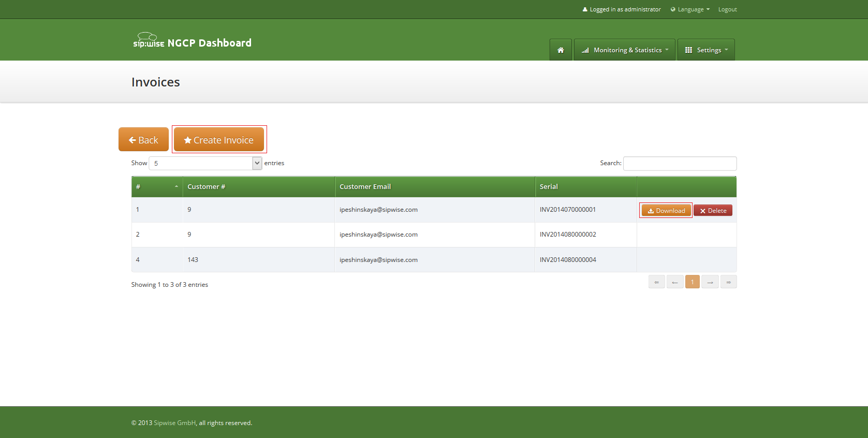
Task: Go to first page of results
Action: point(656,282)
